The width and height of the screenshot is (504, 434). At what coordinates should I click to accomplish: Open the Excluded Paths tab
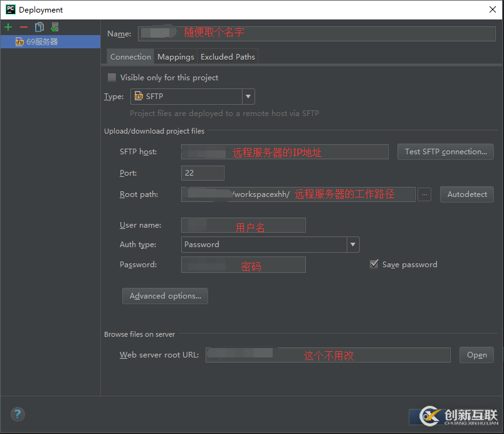click(228, 57)
